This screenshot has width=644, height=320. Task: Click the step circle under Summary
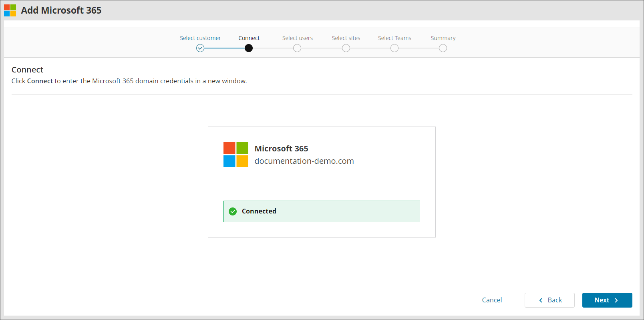pyautogui.click(x=443, y=48)
